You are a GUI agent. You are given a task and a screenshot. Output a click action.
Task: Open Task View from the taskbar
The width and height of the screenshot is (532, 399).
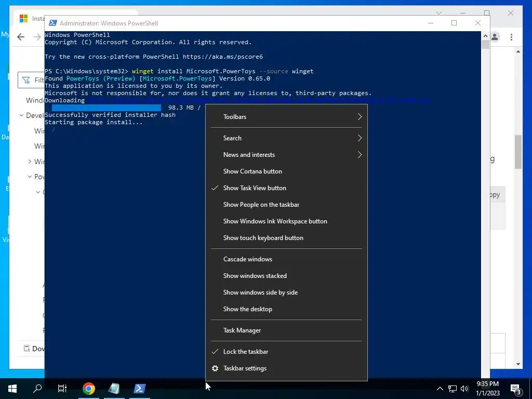point(62,389)
